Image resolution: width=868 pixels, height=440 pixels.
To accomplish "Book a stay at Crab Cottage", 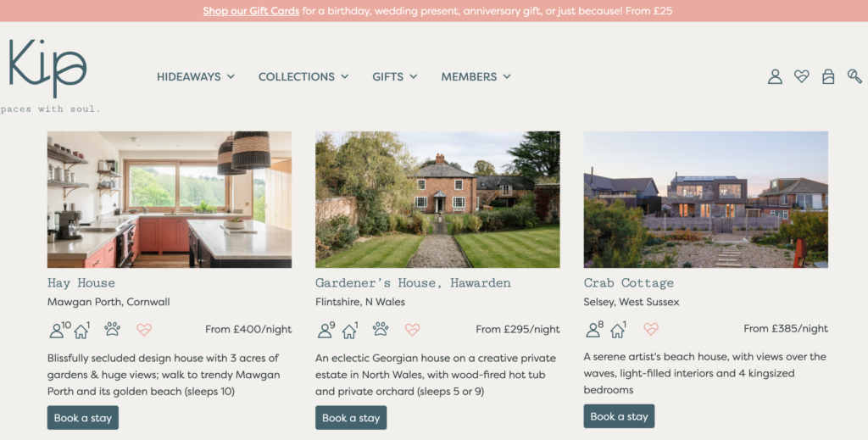I will 619,416.
